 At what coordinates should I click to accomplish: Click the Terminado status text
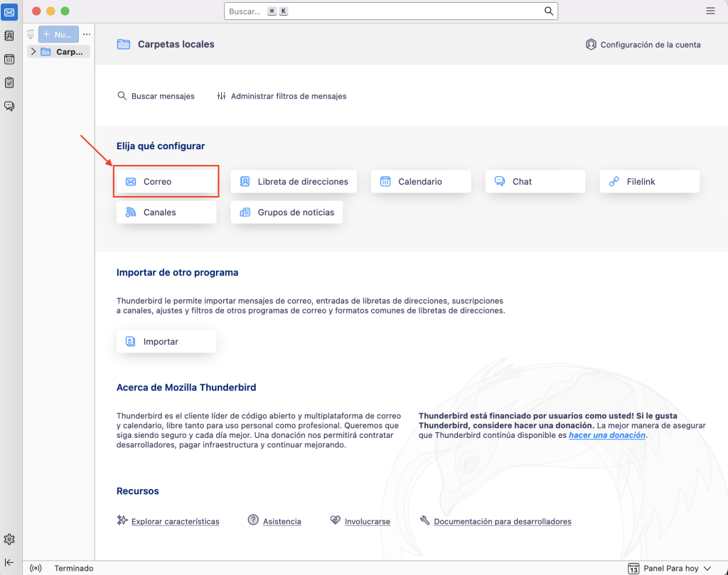tap(74, 568)
